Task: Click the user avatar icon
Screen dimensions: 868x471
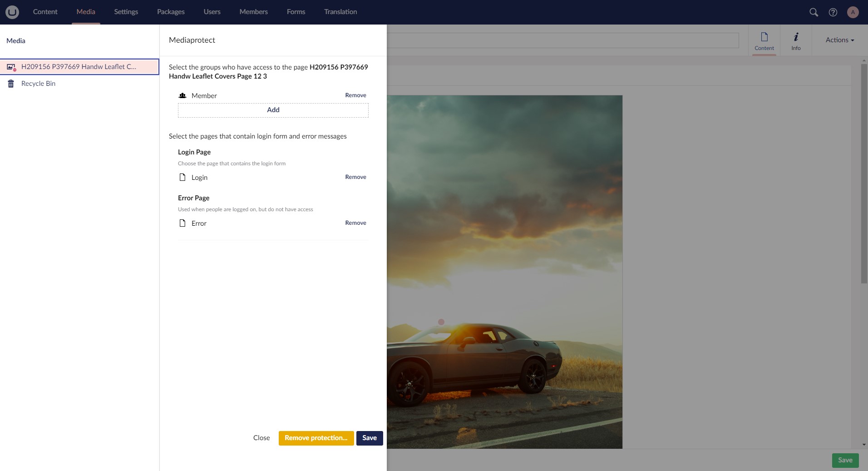Action: [853, 12]
